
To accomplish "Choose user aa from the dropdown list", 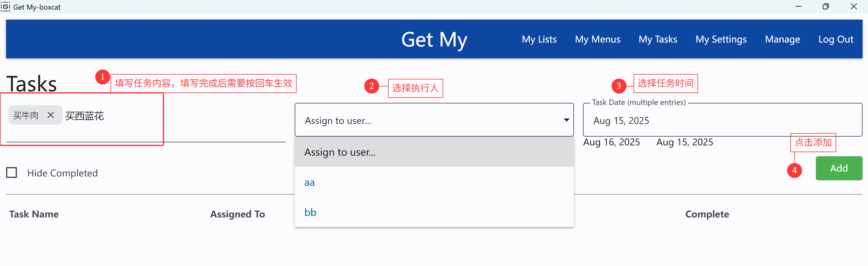I will click(434, 182).
